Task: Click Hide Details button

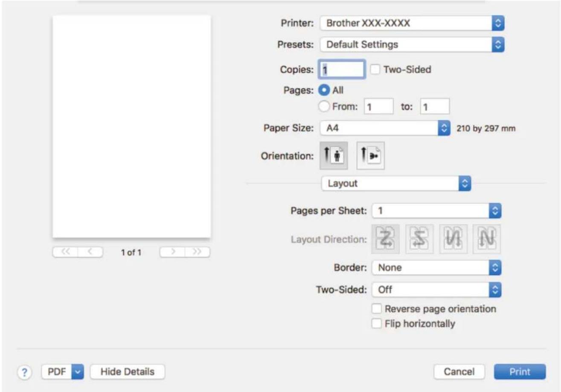Action: [128, 372]
